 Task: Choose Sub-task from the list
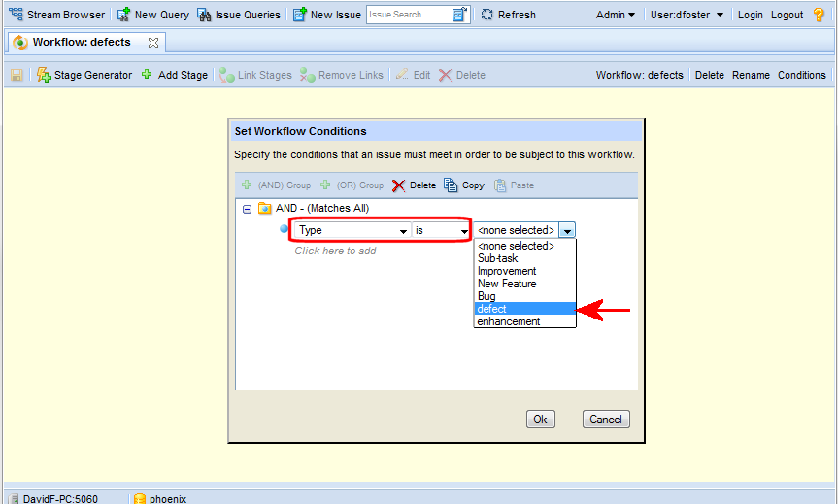(524, 258)
